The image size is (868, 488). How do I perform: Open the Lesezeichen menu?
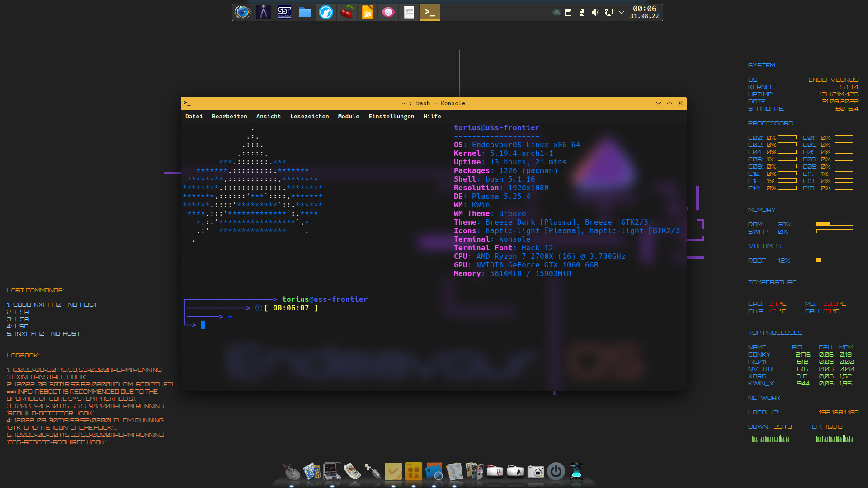point(310,116)
